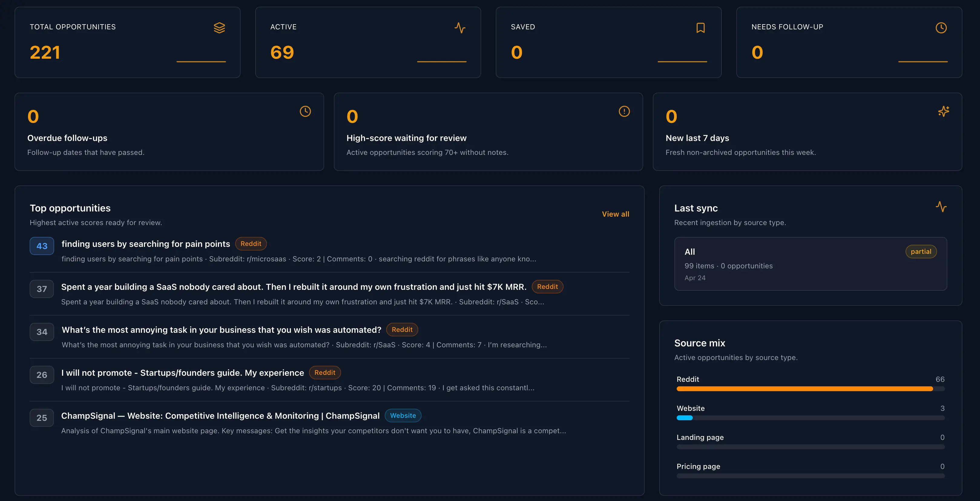Click the activity pulse icon in Active card
The width and height of the screenshot is (980, 501).
tap(460, 28)
